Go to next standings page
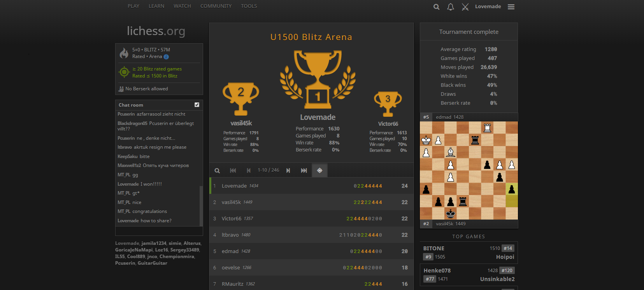 (288, 170)
